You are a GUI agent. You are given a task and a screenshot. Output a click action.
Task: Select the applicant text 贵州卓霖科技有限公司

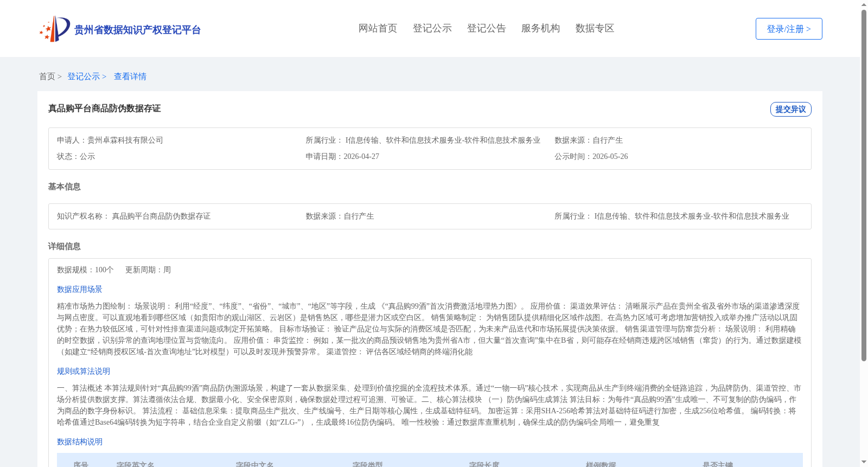[x=125, y=140]
